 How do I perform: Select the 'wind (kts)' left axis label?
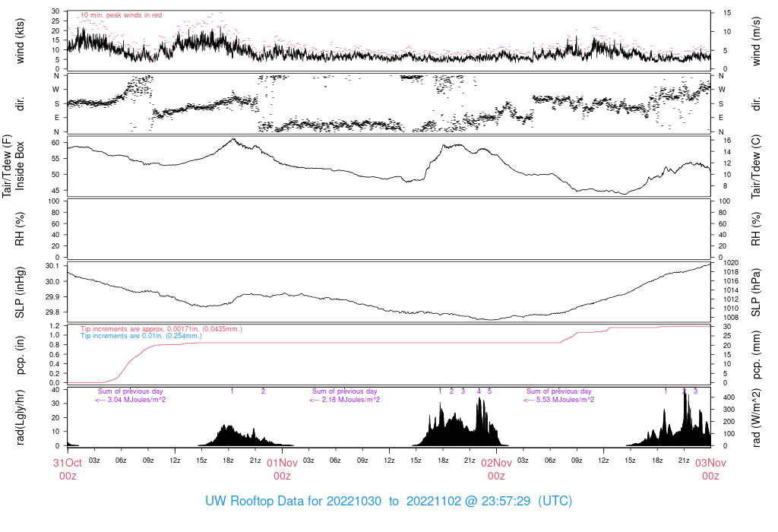click(x=20, y=41)
